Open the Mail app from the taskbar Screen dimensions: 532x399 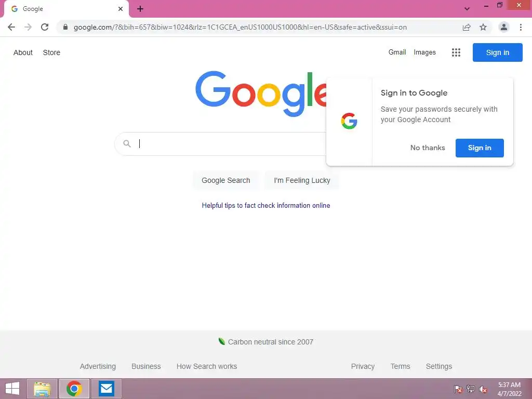(106, 389)
